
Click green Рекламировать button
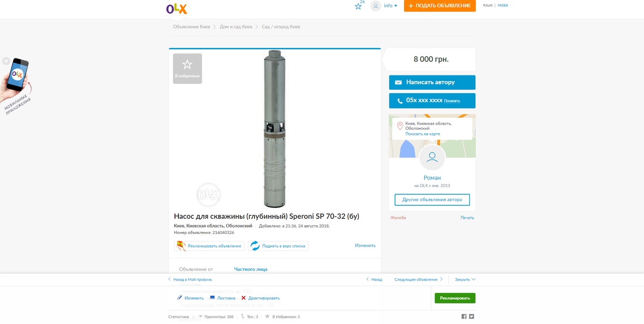(455, 298)
